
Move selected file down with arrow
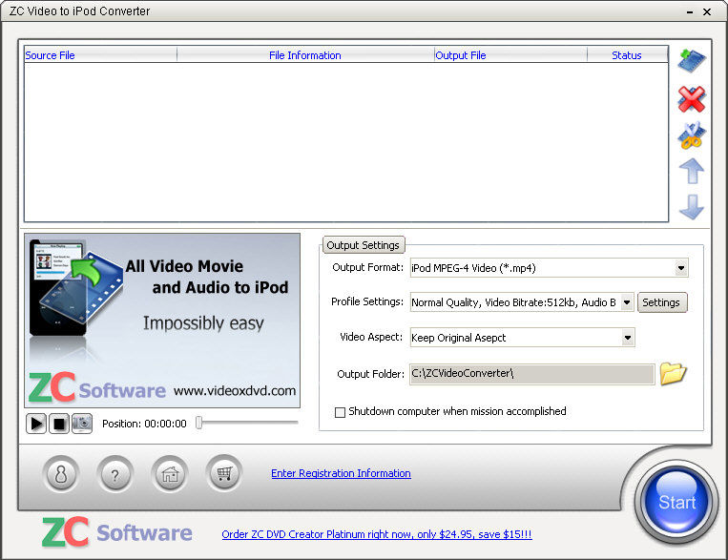click(692, 207)
